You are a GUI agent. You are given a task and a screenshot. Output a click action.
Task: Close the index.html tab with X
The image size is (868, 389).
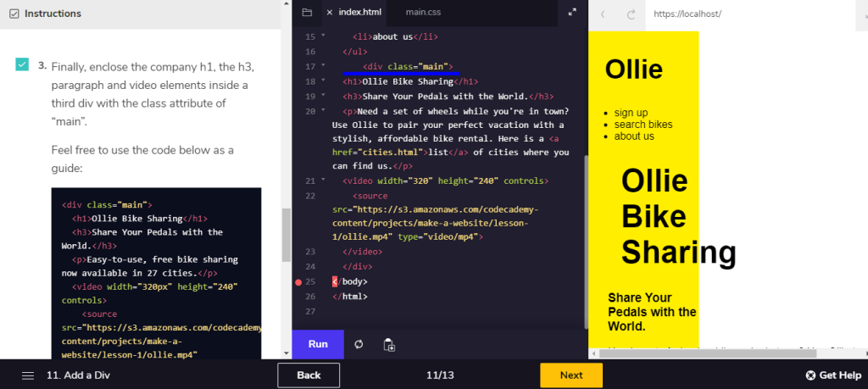click(x=329, y=13)
